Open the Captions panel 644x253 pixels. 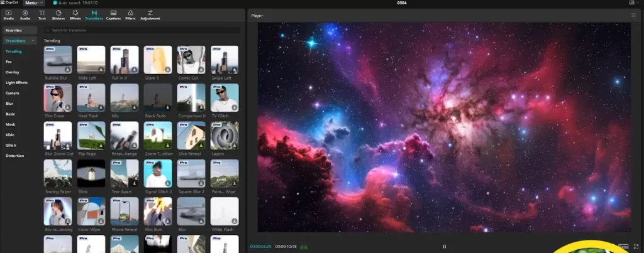coord(113,14)
